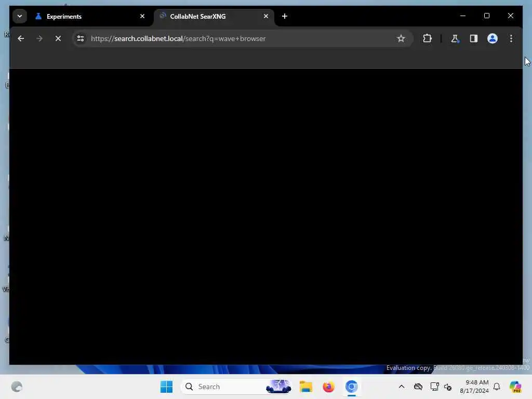The width and height of the screenshot is (532, 399).
Task: Bookmark this page with the star icon
Action: click(401, 38)
